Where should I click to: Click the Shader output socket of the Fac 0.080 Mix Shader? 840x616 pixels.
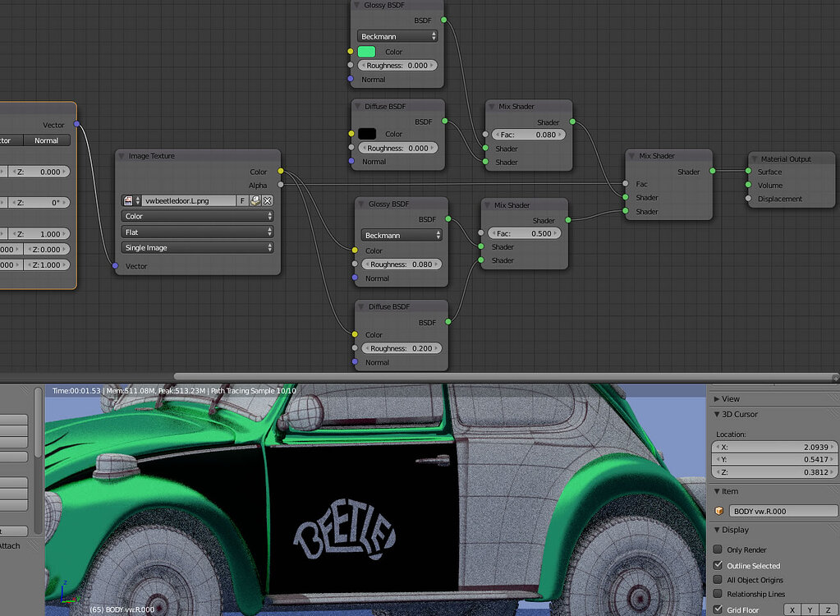[572, 122]
